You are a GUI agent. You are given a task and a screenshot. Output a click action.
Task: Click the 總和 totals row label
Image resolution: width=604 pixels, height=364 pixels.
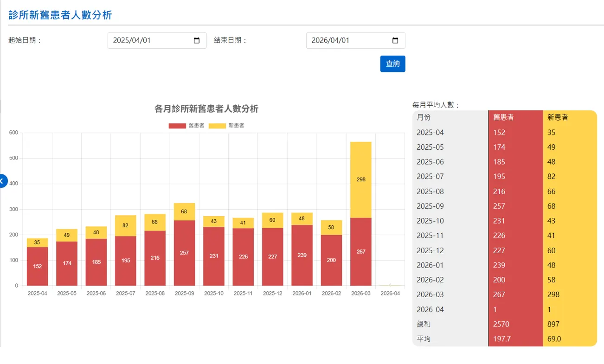[424, 324]
